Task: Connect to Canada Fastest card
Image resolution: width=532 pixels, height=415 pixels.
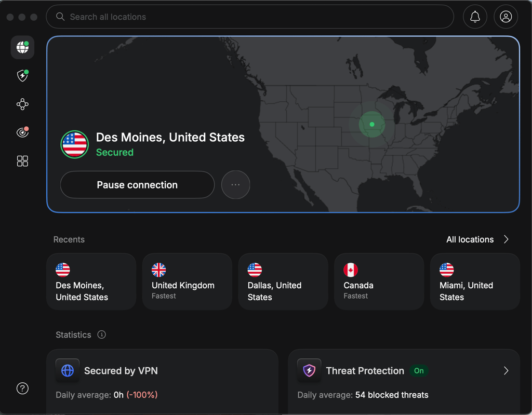Action: [x=379, y=282]
